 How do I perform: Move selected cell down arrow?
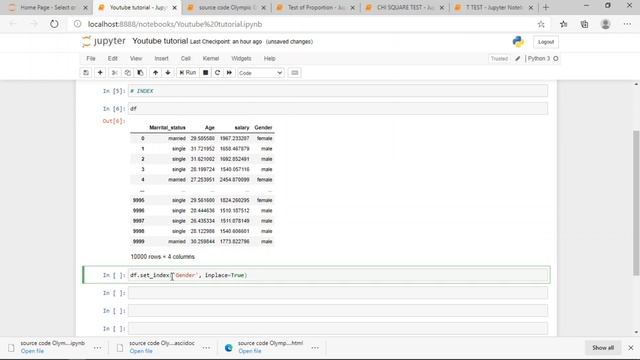(168, 73)
